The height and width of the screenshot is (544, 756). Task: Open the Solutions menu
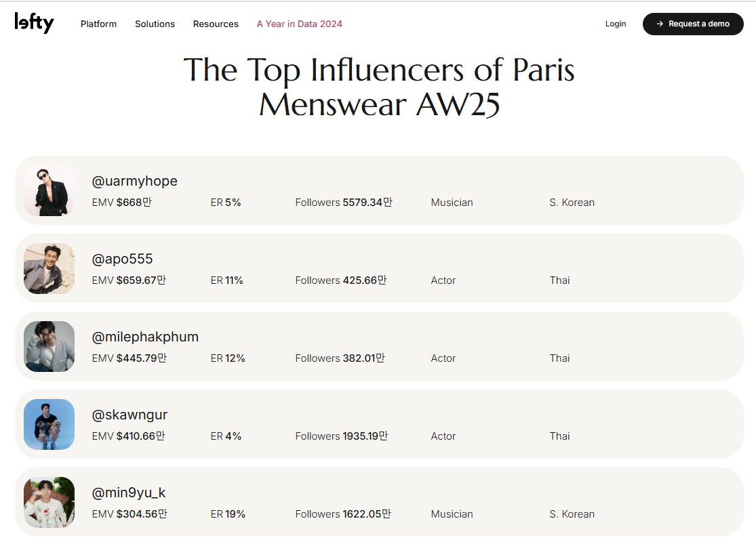(x=155, y=24)
